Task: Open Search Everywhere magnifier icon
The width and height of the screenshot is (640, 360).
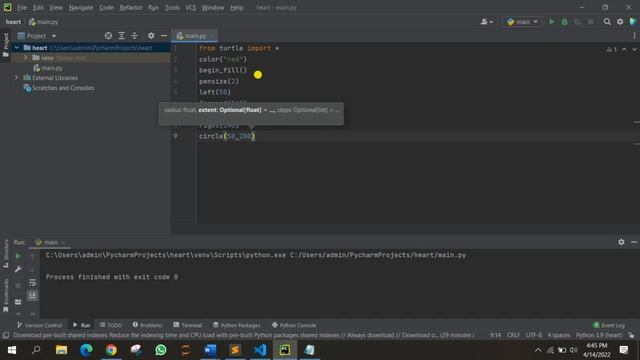Action: pos(607,22)
